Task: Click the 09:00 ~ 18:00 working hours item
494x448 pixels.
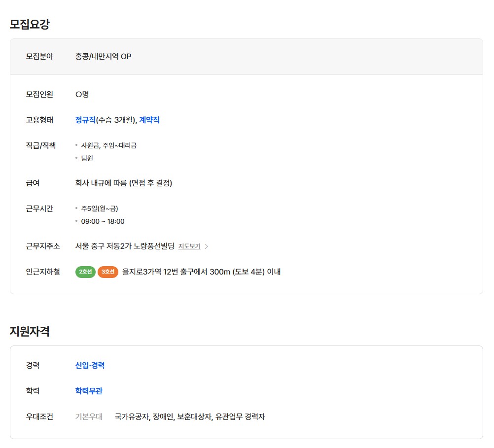Action: [103, 221]
